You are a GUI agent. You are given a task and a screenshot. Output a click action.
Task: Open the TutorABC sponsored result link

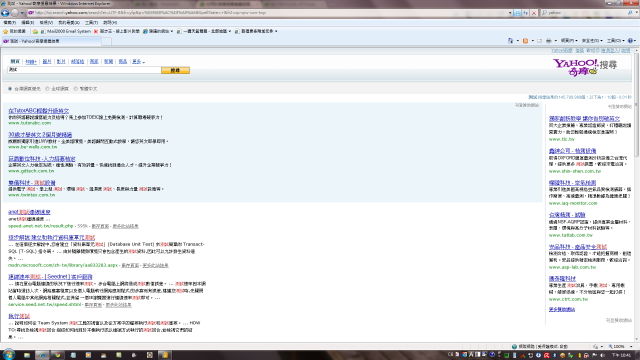38,111
